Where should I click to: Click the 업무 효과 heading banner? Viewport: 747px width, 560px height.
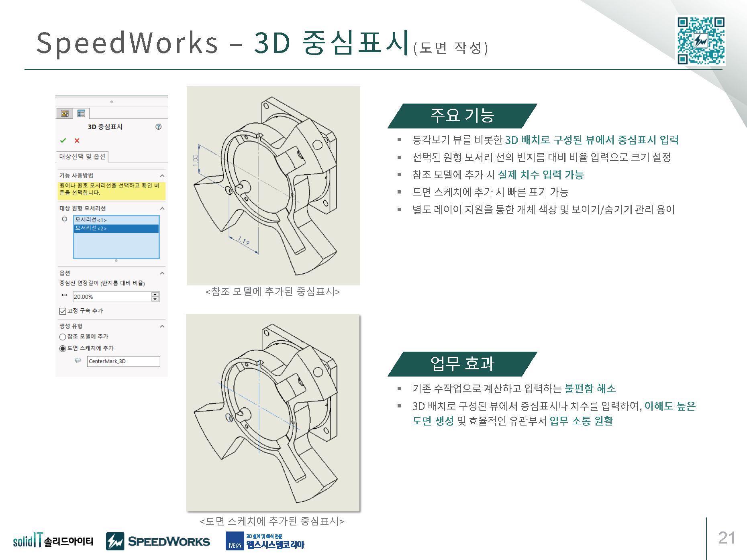(x=462, y=364)
